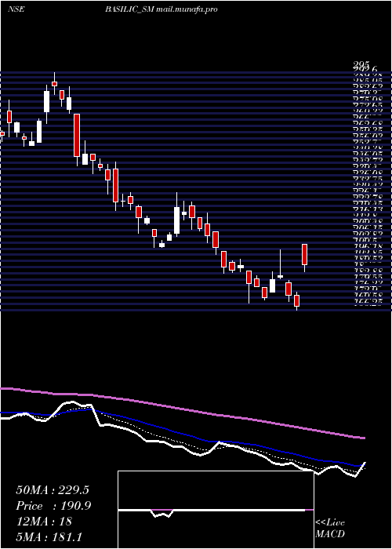Click the latest red candlestick at chart end

[304, 255]
